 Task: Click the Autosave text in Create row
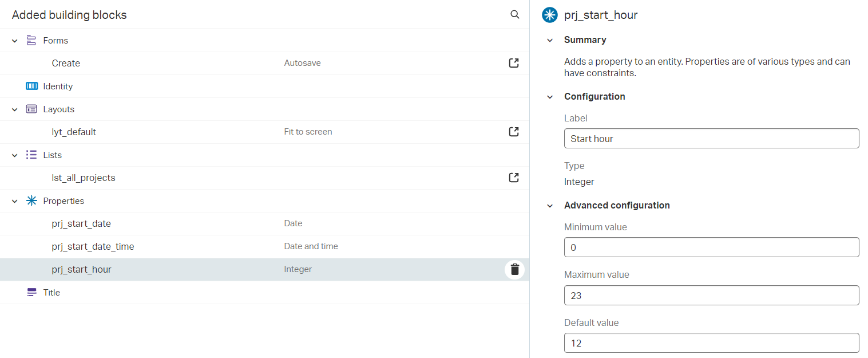point(303,63)
